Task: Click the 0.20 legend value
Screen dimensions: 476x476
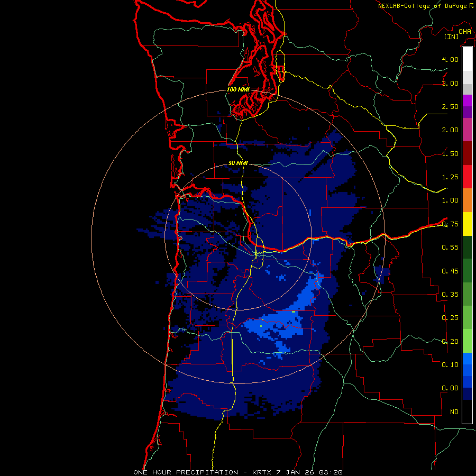Action: coord(450,342)
